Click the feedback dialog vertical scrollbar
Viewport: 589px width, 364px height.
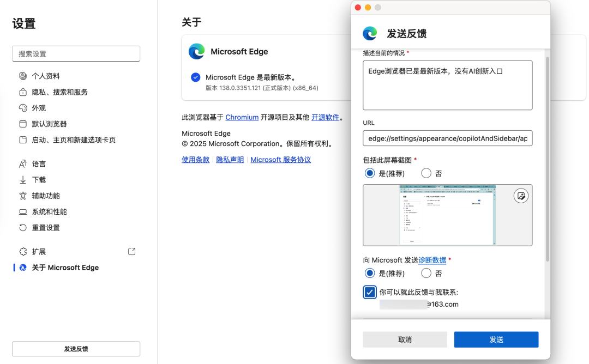click(x=548, y=159)
